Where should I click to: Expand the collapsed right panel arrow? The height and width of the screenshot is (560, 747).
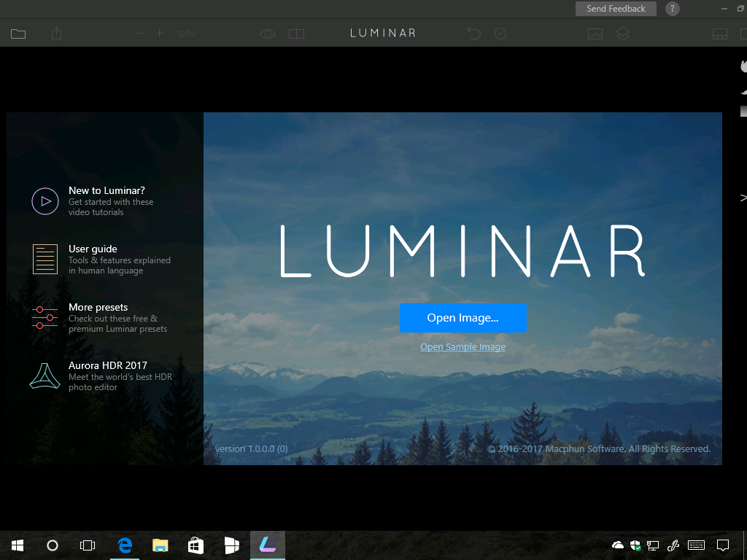(x=743, y=197)
